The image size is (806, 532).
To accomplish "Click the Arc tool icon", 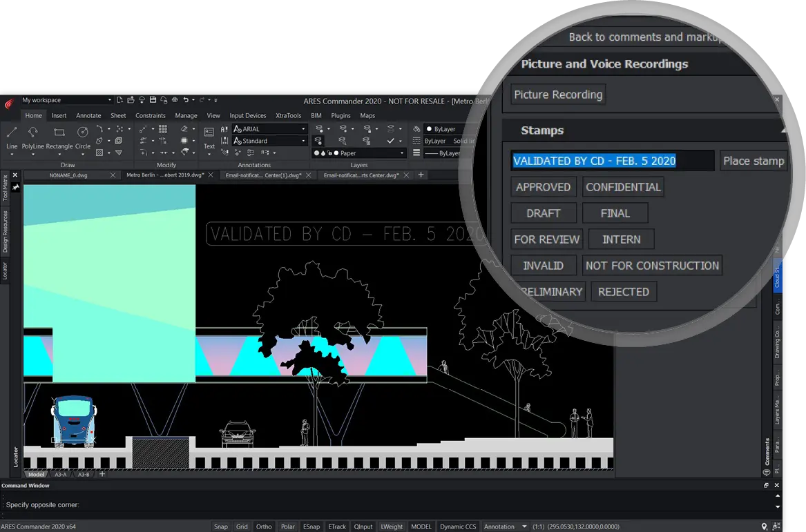I will click(x=99, y=129).
